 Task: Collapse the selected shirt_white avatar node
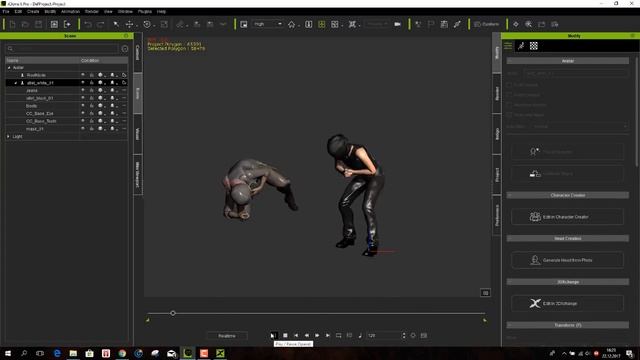click(x=16, y=83)
